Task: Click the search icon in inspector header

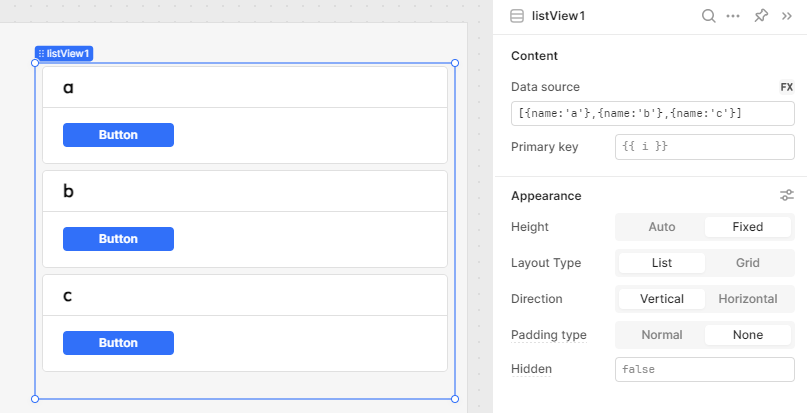Action: point(709,16)
